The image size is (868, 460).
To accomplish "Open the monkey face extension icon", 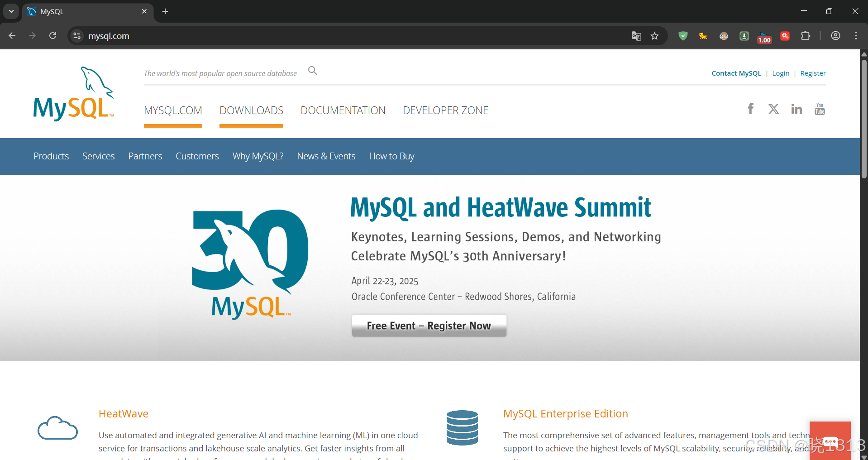I will (724, 36).
